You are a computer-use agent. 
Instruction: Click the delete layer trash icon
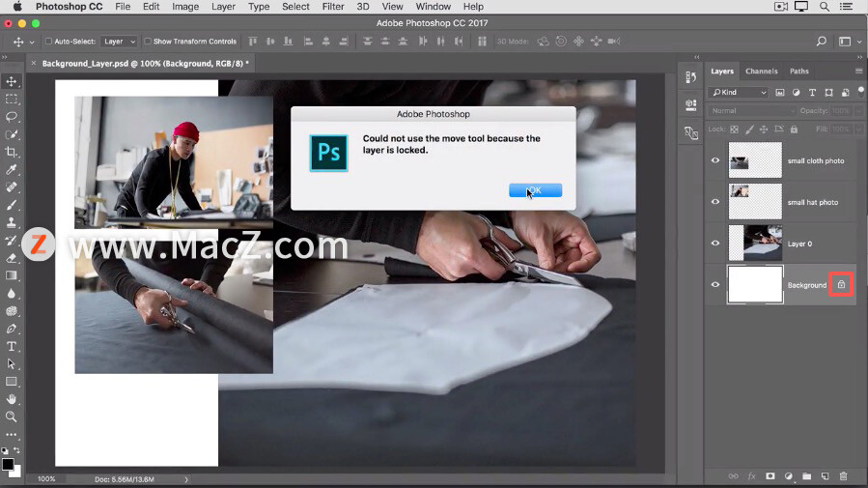843,476
